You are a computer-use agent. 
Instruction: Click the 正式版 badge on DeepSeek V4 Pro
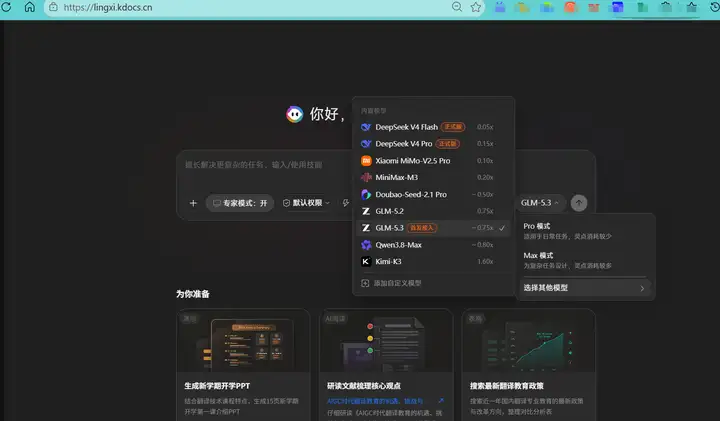(x=447, y=144)
